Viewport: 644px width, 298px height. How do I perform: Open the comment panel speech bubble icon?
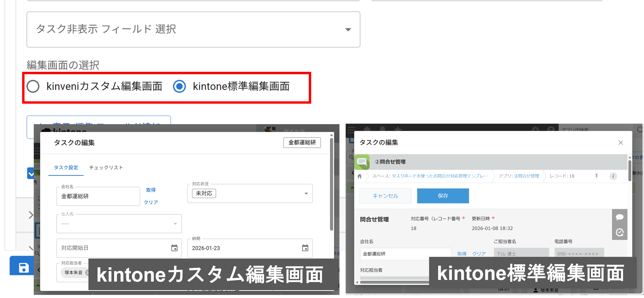click(620, 217)
